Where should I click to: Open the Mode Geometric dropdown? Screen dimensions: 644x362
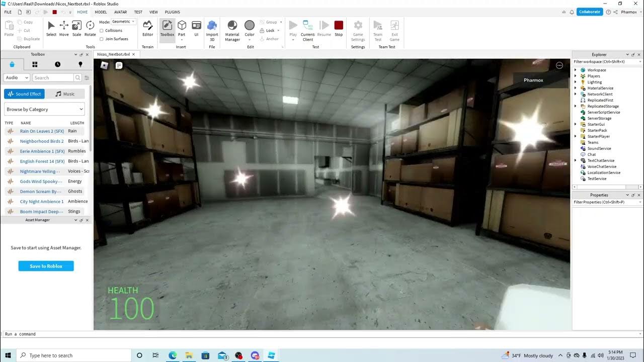tap(123, 22)
